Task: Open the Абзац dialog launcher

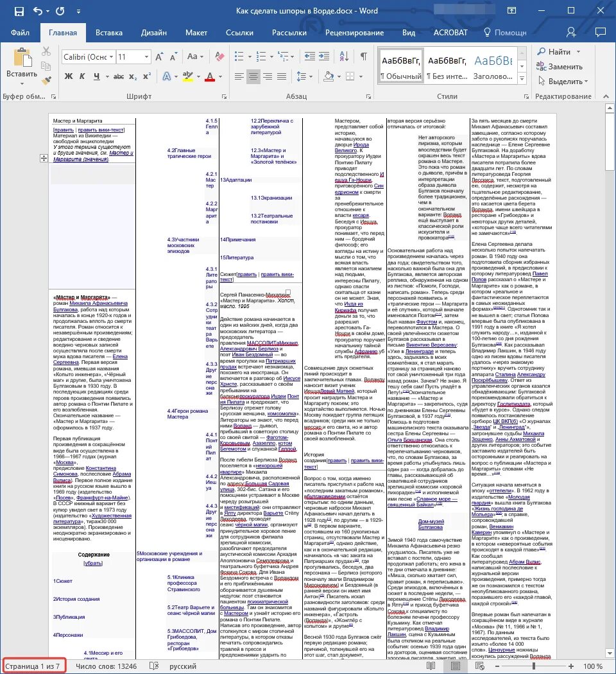Action: click(368, 97)
